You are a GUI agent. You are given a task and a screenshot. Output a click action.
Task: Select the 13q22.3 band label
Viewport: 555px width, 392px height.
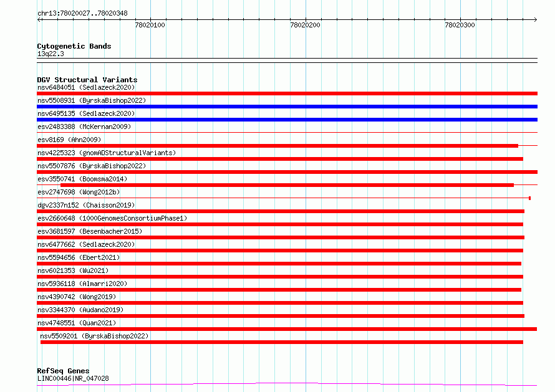pos(51,54)
